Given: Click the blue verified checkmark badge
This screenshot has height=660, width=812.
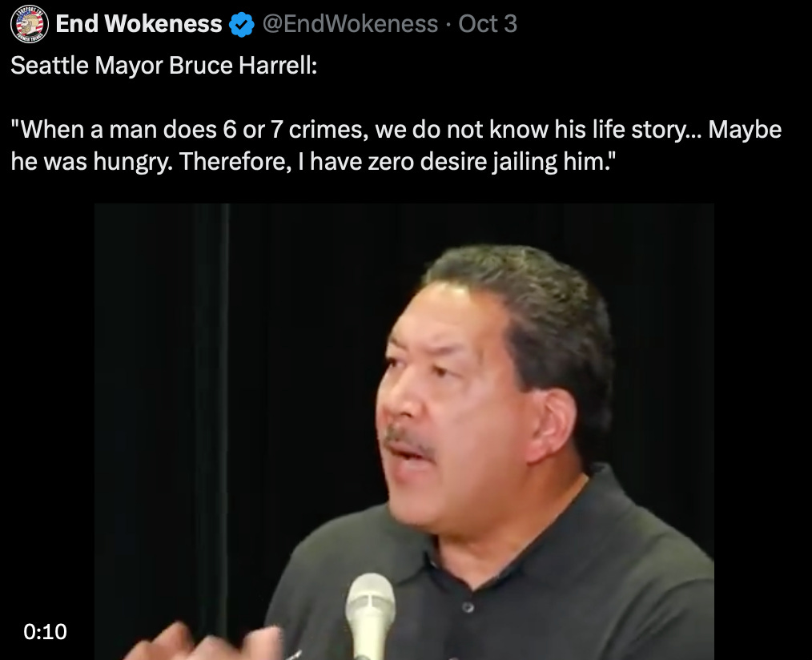Looking at the screenshot, I should [242, 24].
